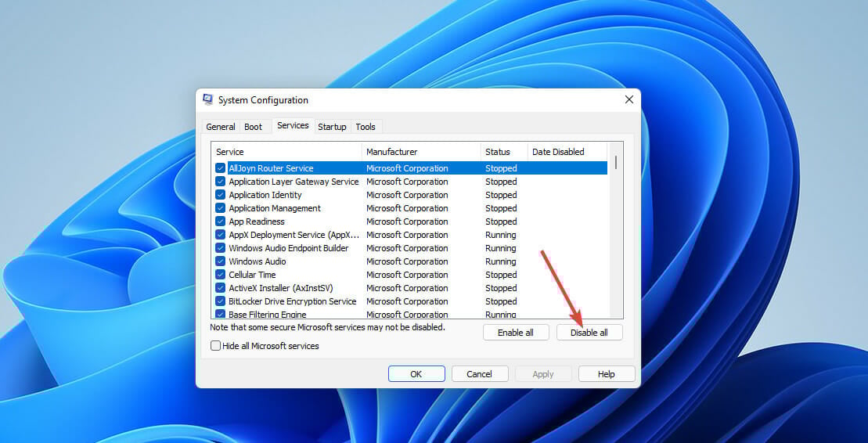This screenshot has width=868, height=443.
Task: Select BitLocker Drive Encryption Service name
Action: 292,301
